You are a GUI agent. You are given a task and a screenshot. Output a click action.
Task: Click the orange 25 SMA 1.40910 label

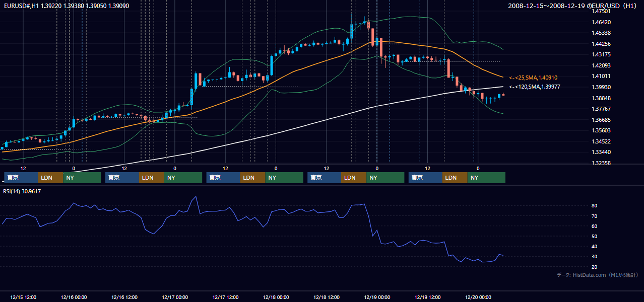click(x=533, y=78)
